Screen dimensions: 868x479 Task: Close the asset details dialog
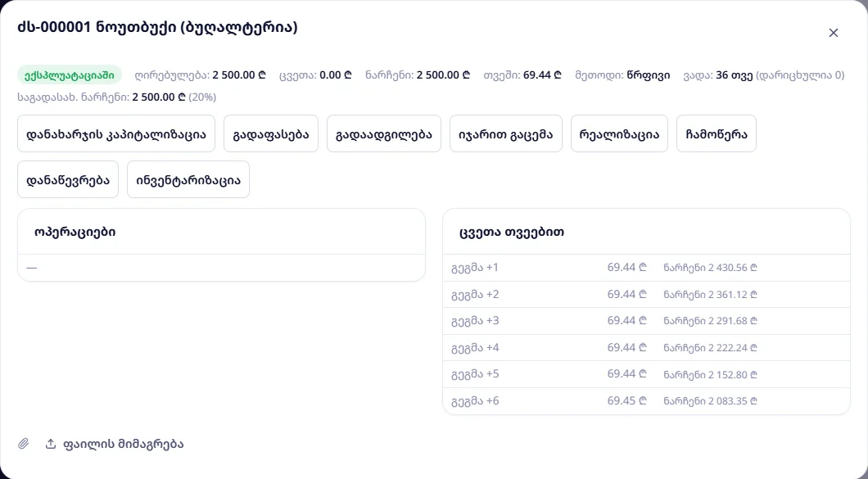(833, 33)
